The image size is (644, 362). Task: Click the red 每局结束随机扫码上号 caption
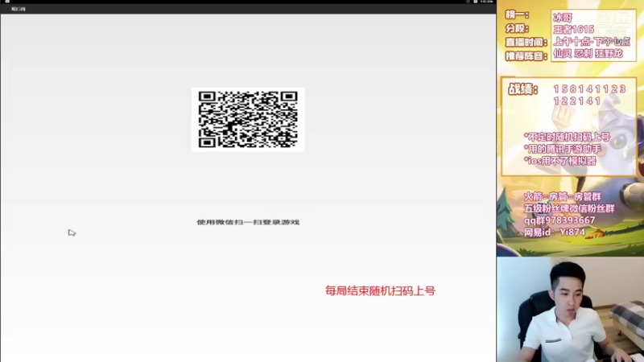pyautogui.click(x=380, y=290)
